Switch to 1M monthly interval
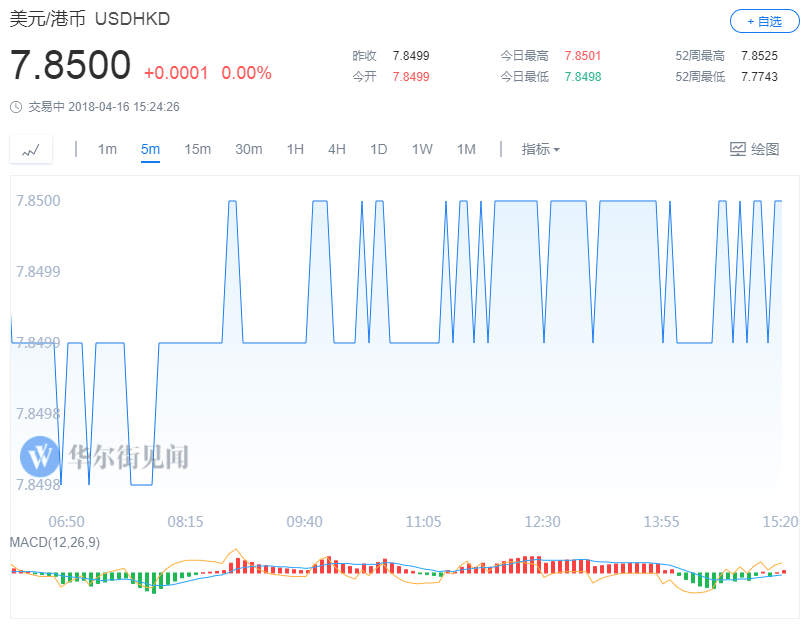This screenshot has width=808, height=633. point(466,149)
